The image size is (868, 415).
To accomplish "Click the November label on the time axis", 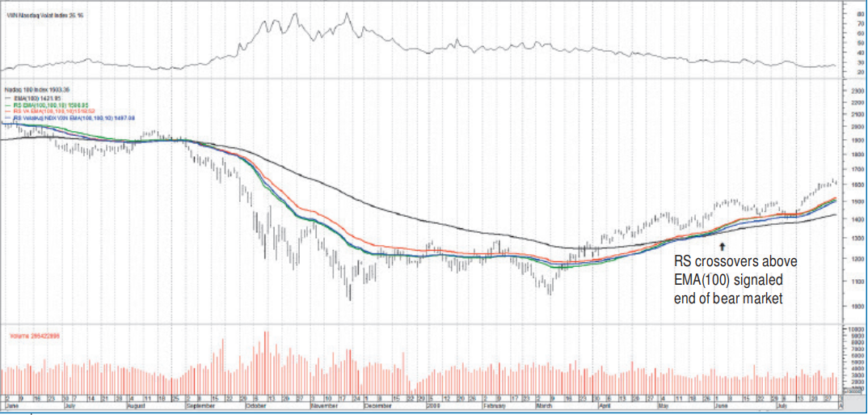I will [324, 407].
